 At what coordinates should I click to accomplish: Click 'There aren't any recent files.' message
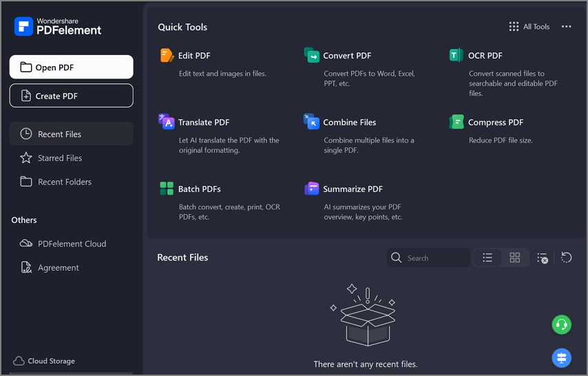coord(366,364)
